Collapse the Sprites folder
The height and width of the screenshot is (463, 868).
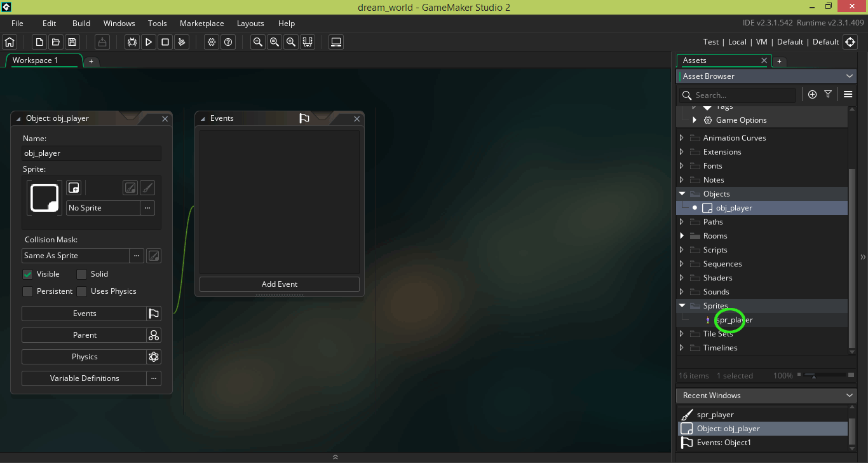click(682, 306)
